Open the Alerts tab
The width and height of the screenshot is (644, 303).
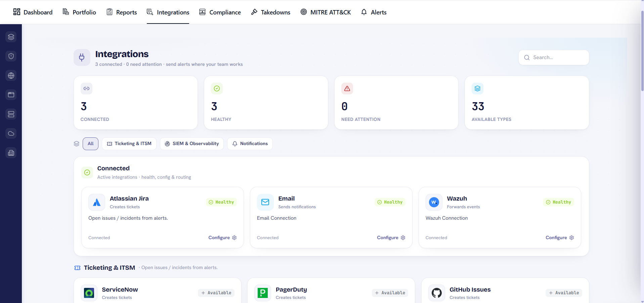click(374, 12)
